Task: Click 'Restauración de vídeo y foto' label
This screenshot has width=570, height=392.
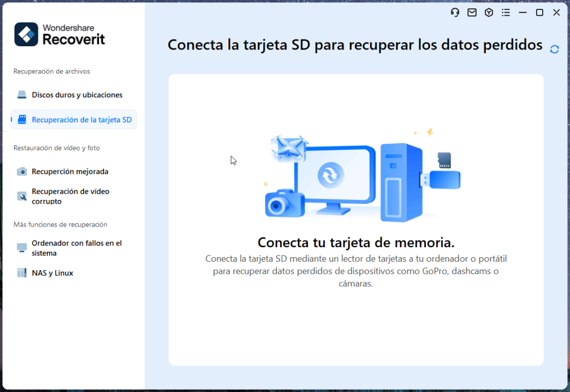Action: [x=57, y=148]
